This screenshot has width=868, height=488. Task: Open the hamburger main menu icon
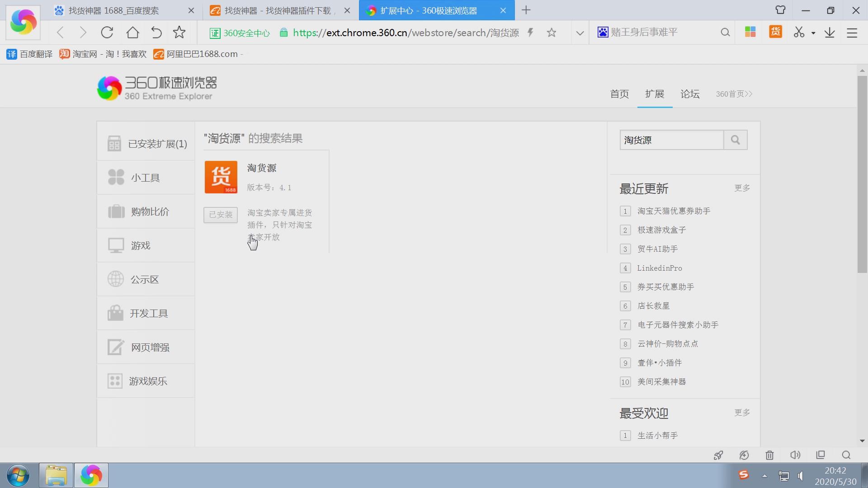tap(852, 32)
